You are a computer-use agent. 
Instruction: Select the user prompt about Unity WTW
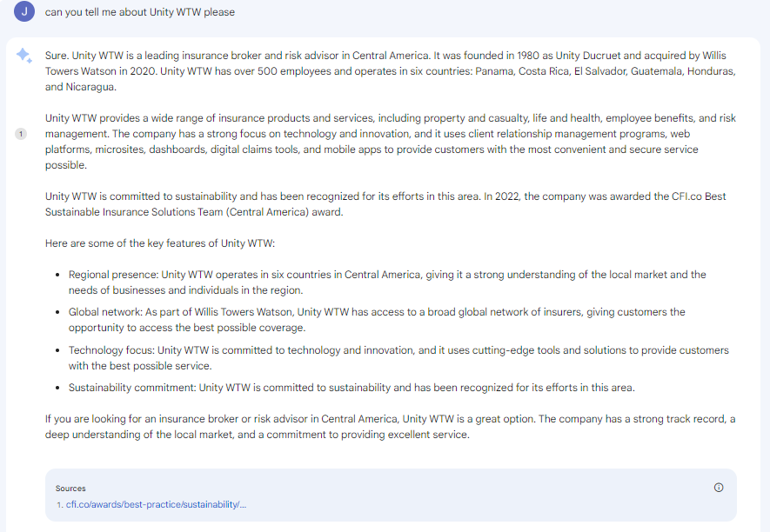tap(140, 12)
